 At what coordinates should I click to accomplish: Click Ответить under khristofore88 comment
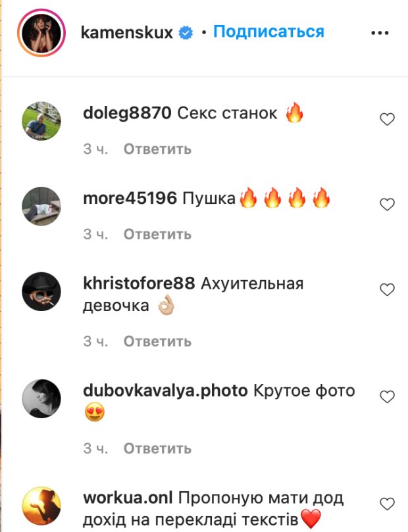tap(157, 341)
